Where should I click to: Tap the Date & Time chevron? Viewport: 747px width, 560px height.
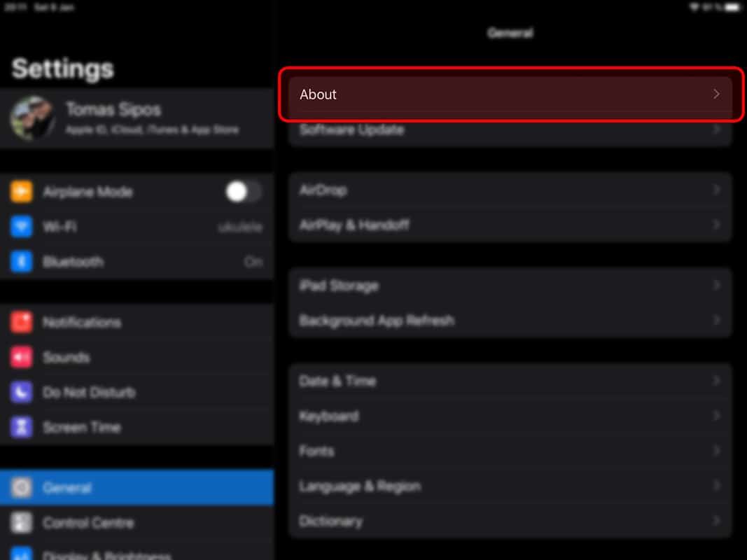[x=716, y=381]
